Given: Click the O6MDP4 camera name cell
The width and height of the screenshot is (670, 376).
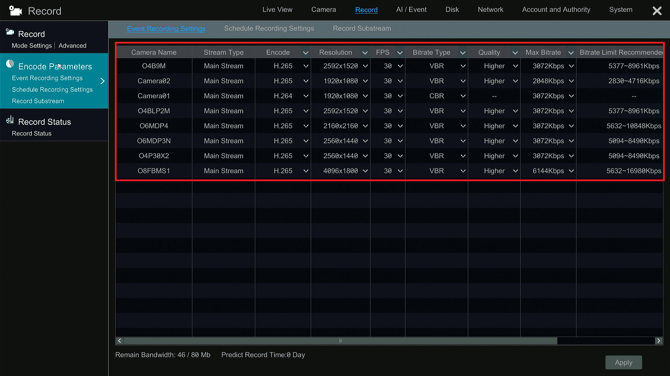Looking at the screenshot, I should point(154,126).
